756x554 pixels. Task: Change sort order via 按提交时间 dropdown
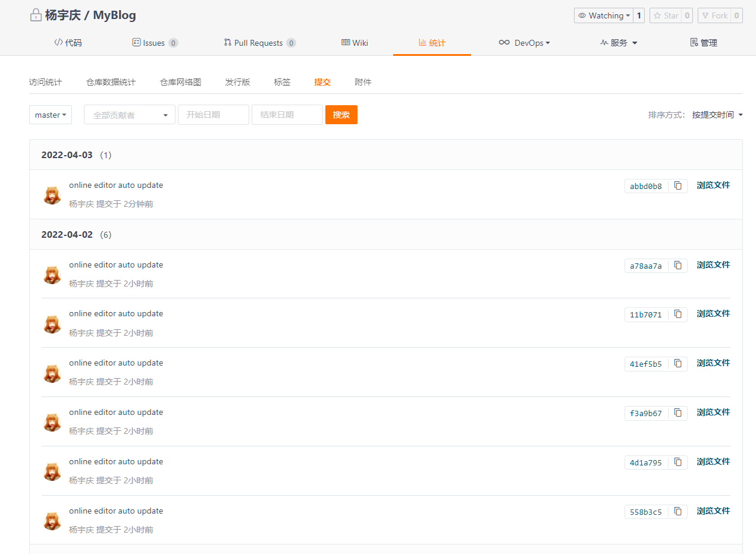(x=717, y=115)
